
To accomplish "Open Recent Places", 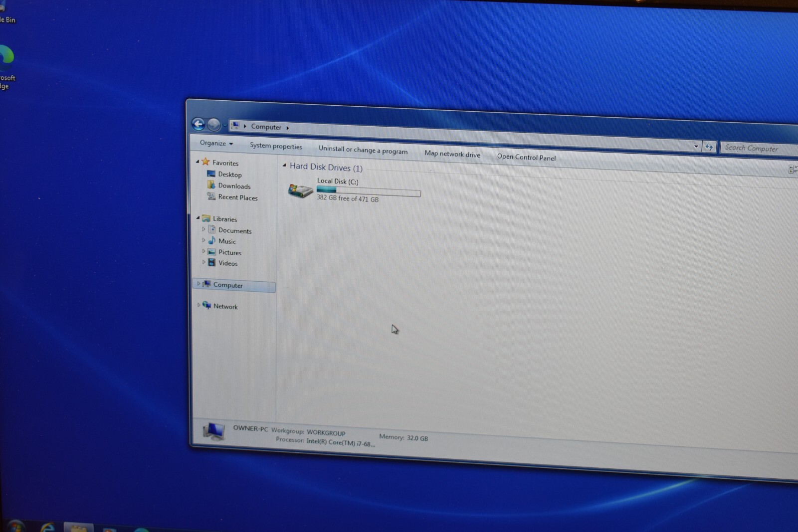I will click(x=238, y=197).
